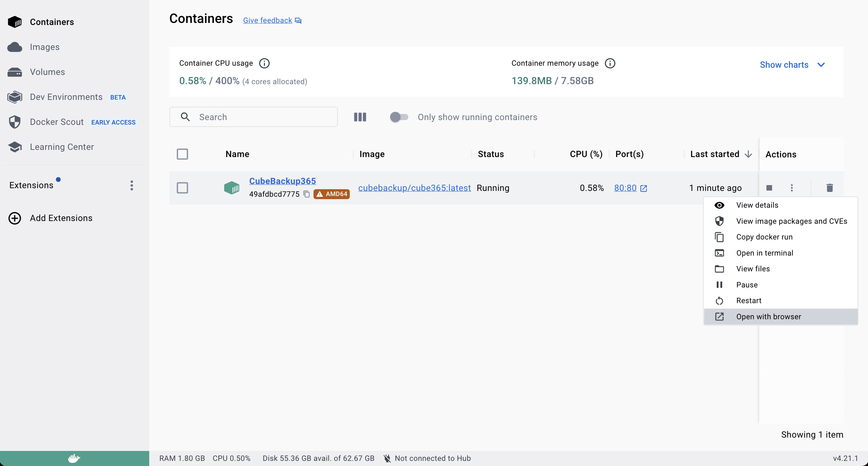Click the Learning Center icon in sidebar
The image size is (868, 466).
coord(15,147)
